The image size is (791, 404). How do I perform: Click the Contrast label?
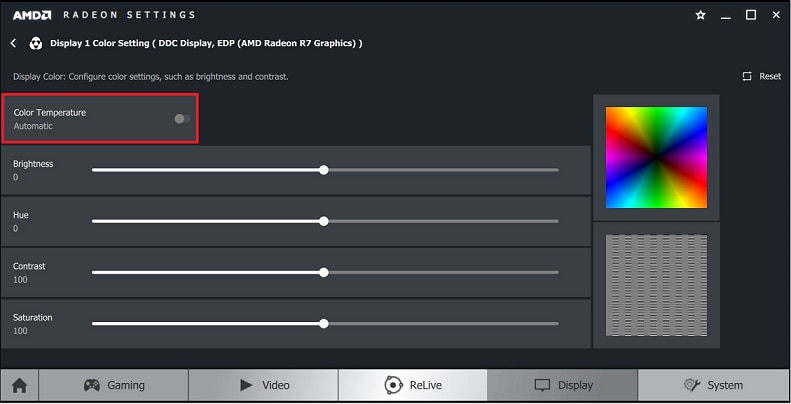tap(29, 266)
